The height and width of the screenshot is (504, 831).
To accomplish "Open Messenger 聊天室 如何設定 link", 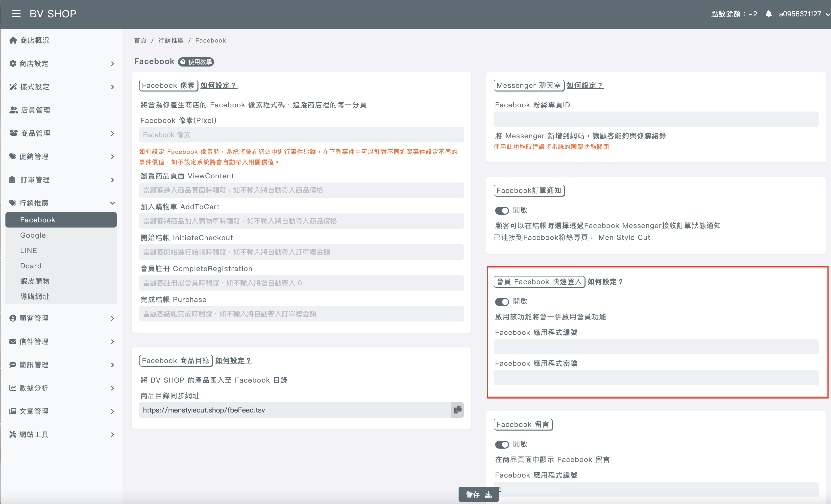I will [585, 86].
